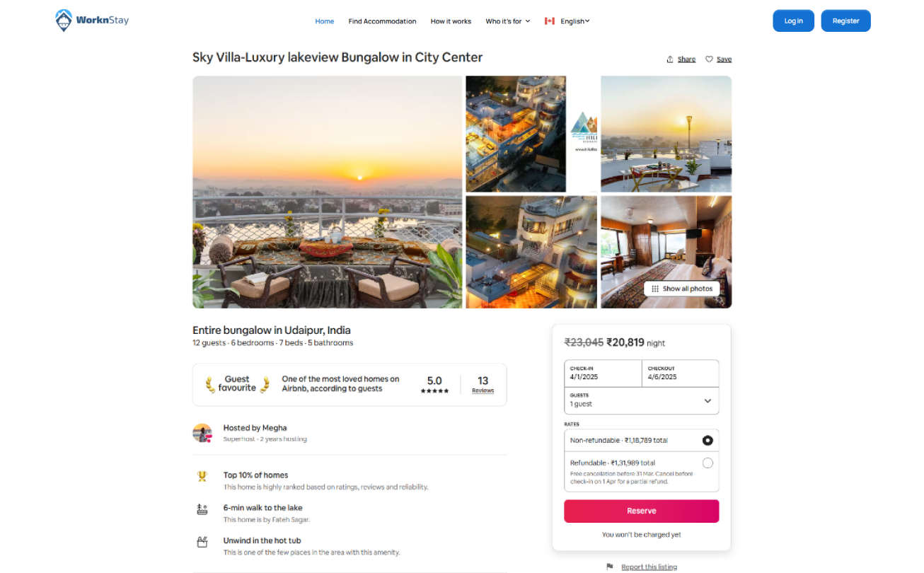Open the English language selector

[575, 21]
